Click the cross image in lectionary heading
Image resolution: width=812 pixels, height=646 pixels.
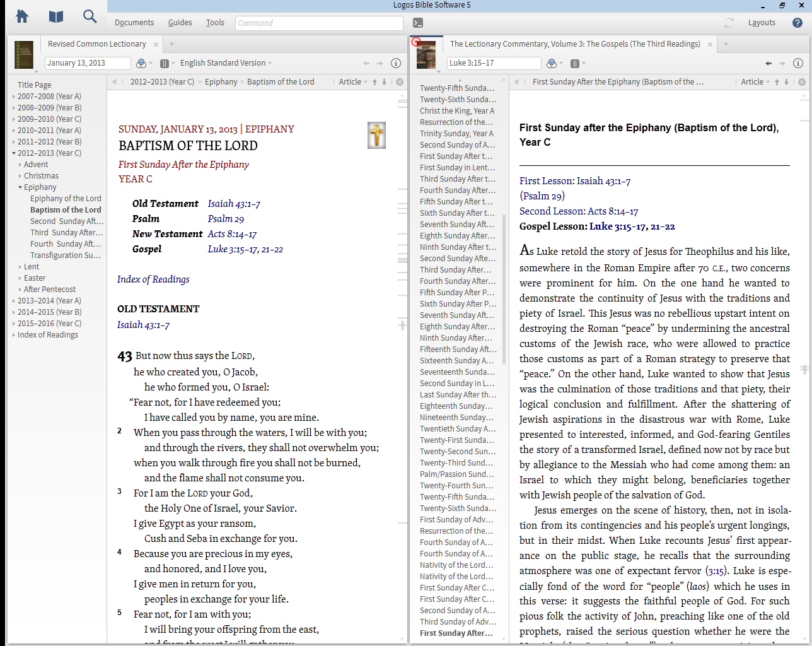click(376, 135)
